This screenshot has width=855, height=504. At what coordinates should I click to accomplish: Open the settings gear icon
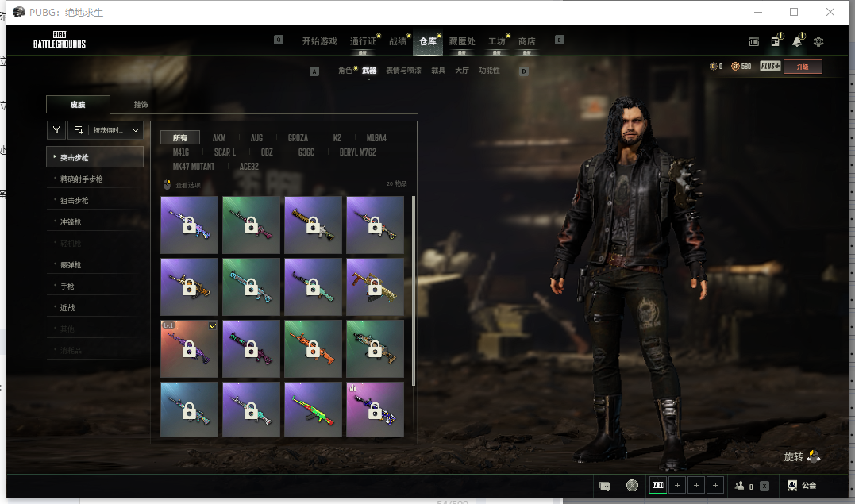[x=818, y=41]
